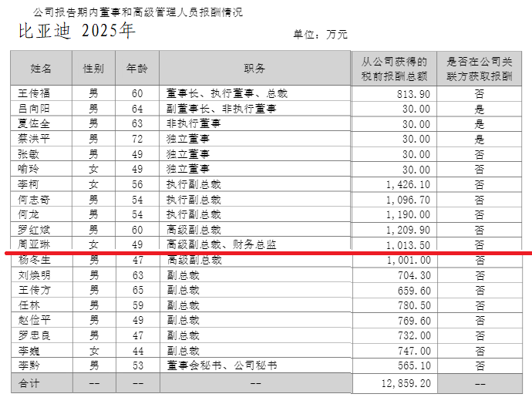Click the remuneration value 1,426.10
This screenshot has width=532, height=404.
408,184
